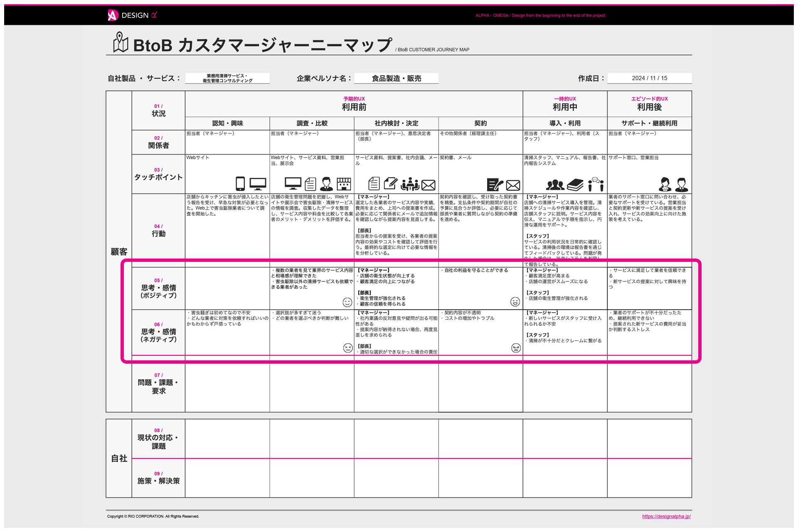Image resolution: width=798 pixels, height=532 pixels.
Task: Select the 認知・興味 column header
Action: coord(227,123)
